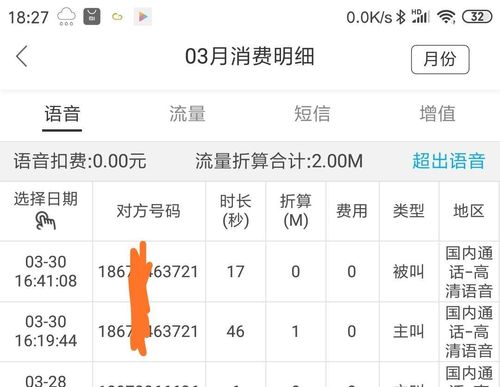This screenshot has width=500, height=387.
Task: Tap phone number in the 16:19:44 row
Action: click(x=148, y=331)
